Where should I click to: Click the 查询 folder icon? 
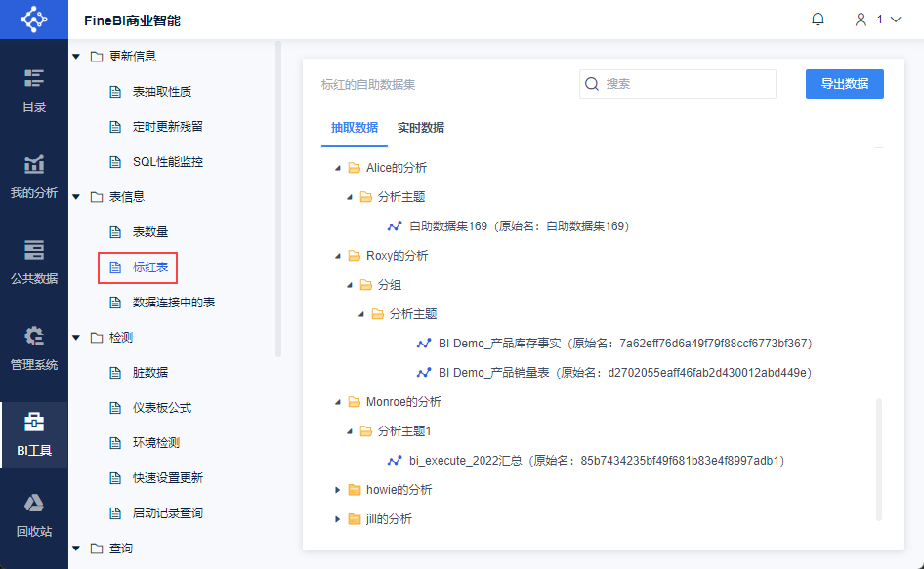97,549
